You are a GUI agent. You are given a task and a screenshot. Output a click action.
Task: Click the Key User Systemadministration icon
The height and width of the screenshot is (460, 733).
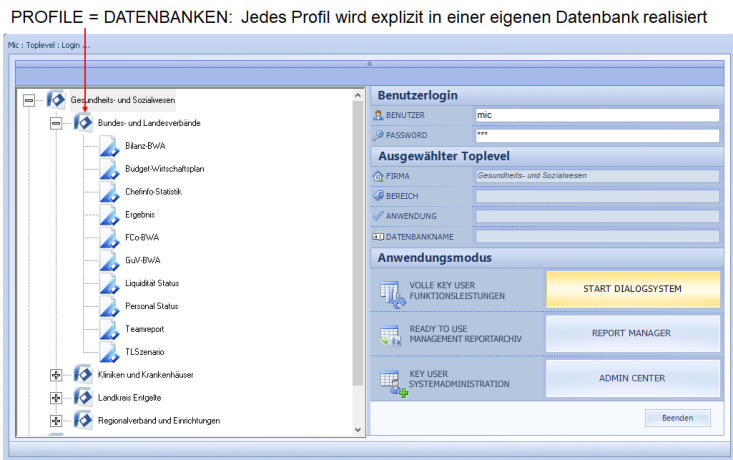390,381
